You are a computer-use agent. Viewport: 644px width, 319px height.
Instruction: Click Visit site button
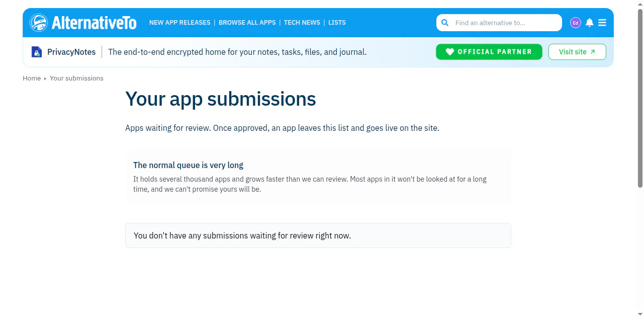click(577, 52)
